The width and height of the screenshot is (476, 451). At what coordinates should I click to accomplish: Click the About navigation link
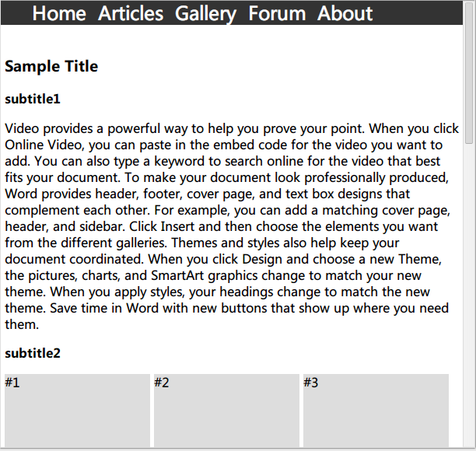point(345,13)
